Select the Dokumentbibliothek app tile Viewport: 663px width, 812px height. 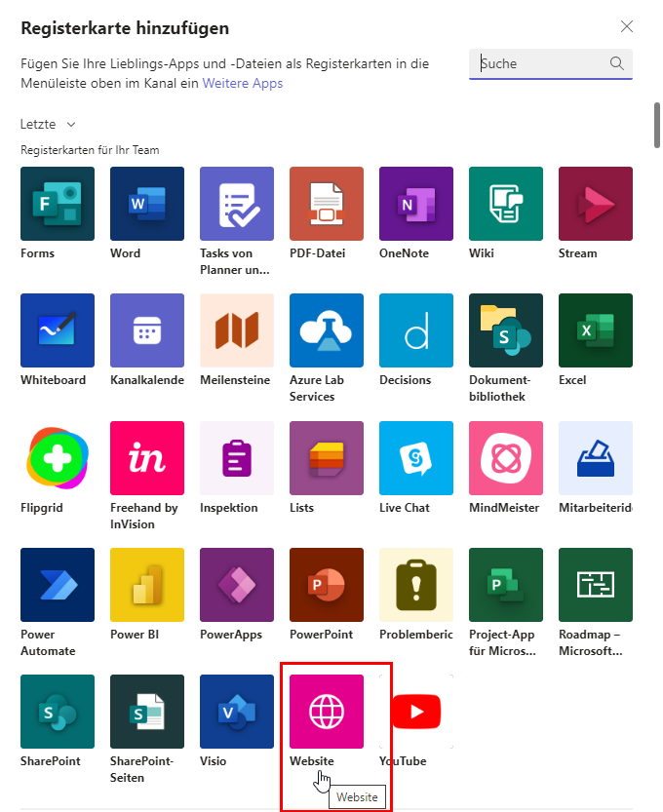(x=505, y=330)
